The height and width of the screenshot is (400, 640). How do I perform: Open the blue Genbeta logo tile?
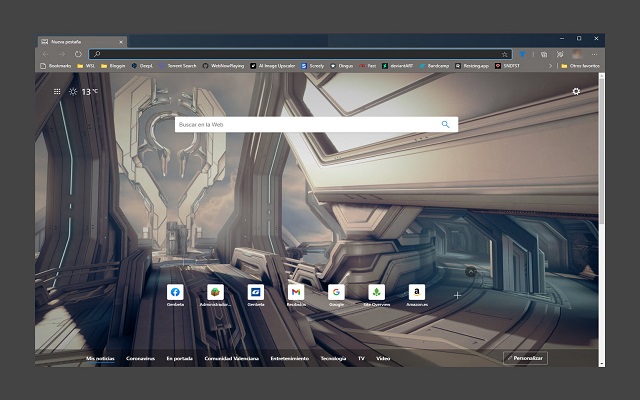pos(256,292)
